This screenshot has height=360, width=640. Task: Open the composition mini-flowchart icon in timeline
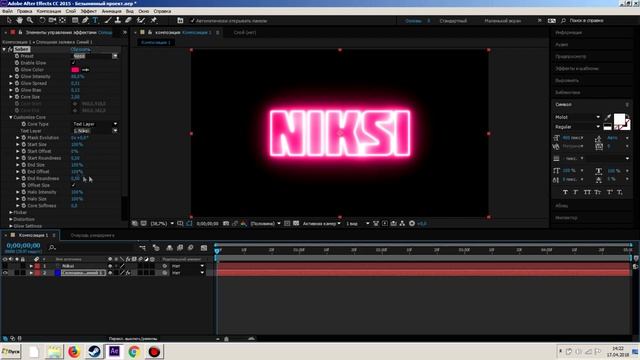click(142, 248)
